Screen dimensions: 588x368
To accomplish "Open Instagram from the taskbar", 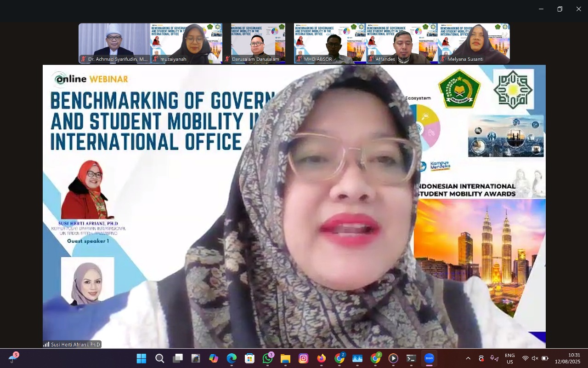I will [303, 358].
